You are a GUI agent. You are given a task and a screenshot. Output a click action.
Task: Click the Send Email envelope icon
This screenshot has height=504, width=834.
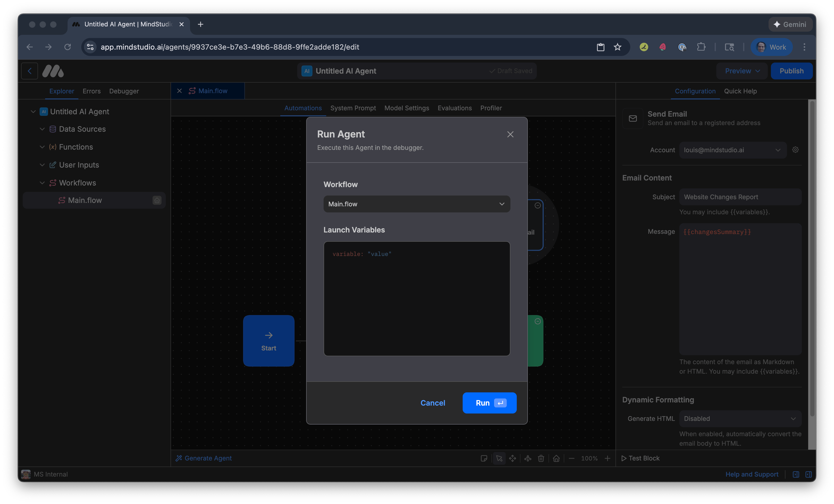click(633, 118)
